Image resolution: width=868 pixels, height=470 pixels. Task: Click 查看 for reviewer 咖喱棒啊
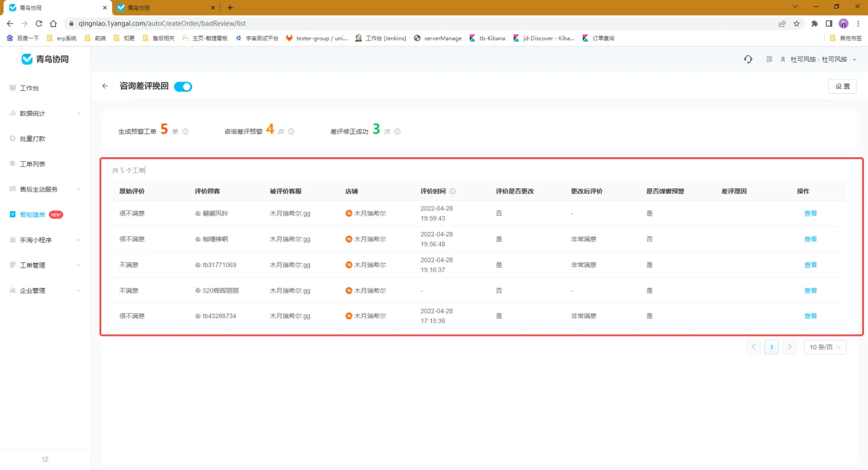point(810,239)
